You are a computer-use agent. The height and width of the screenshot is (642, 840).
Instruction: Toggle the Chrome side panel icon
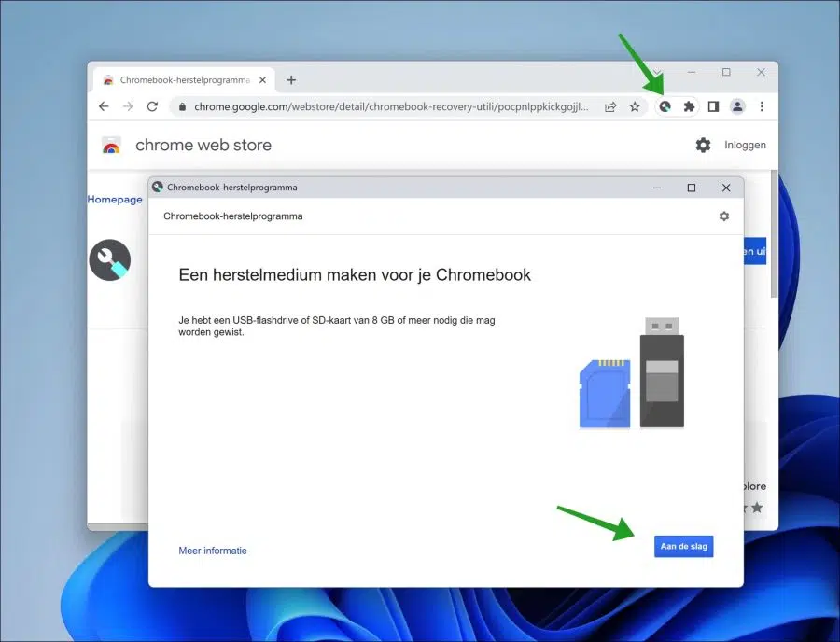coord(713,106)
